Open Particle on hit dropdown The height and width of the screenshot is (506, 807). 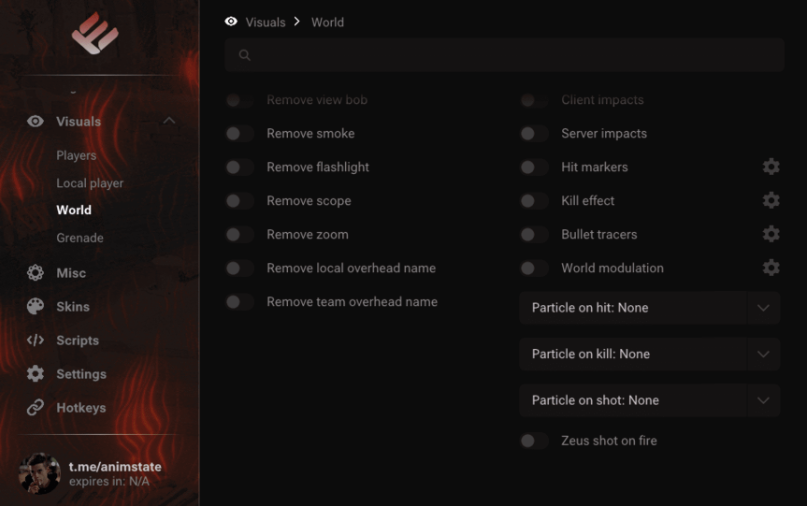[x=650, y=308]
